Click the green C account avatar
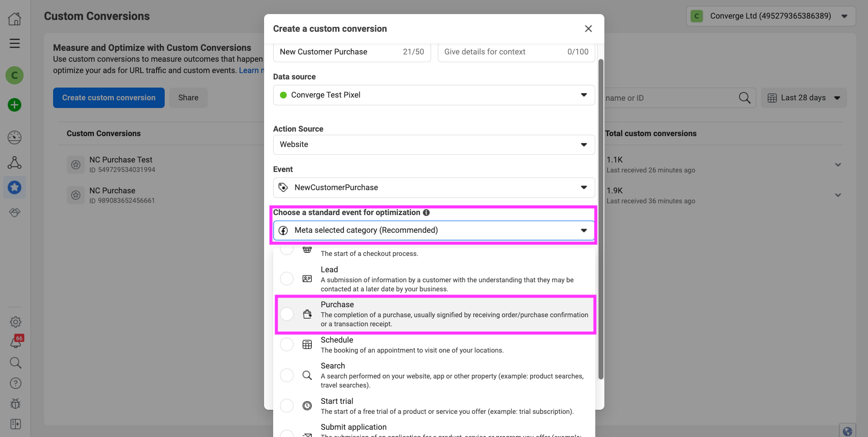The image size is (868, 437). click(x=15, y=75)
